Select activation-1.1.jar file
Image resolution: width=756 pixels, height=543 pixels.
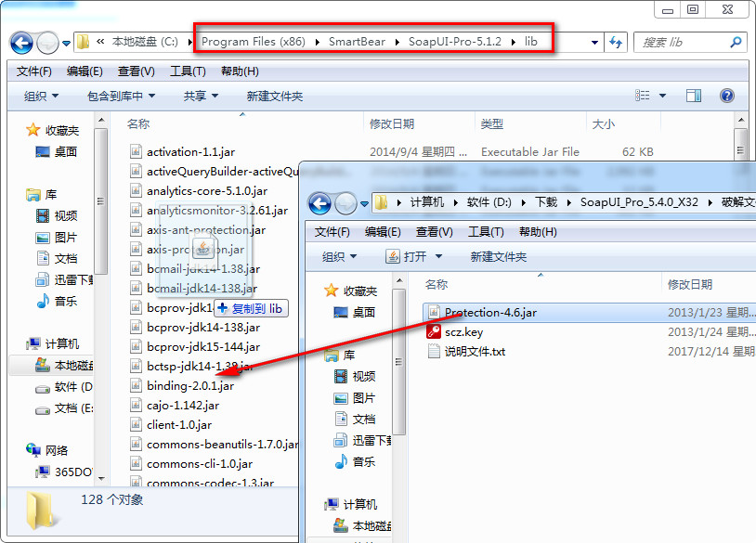[x=191, y=152]
